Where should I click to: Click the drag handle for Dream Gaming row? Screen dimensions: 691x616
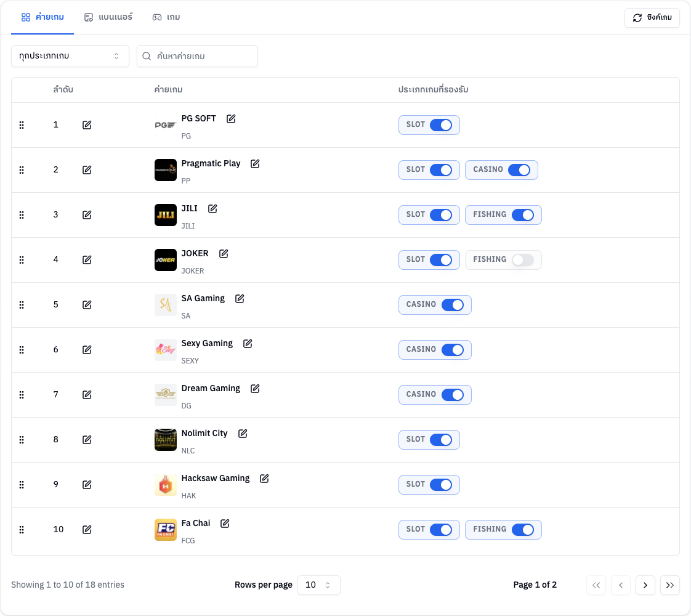point(22,395)
